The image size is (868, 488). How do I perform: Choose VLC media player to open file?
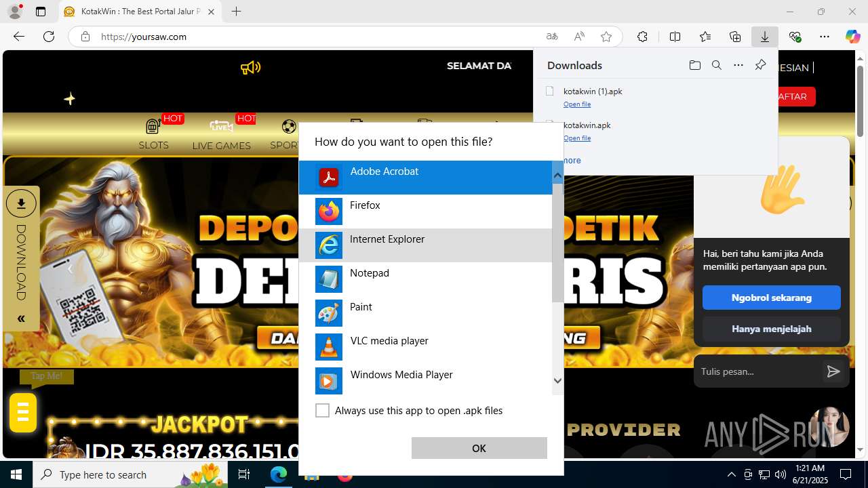425,347
